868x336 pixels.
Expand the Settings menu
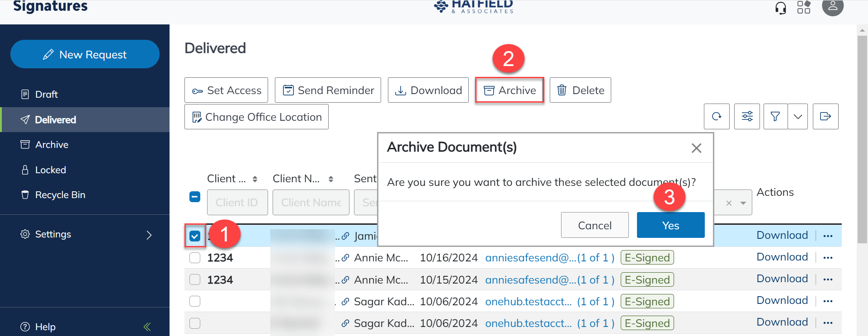[85, 234]
